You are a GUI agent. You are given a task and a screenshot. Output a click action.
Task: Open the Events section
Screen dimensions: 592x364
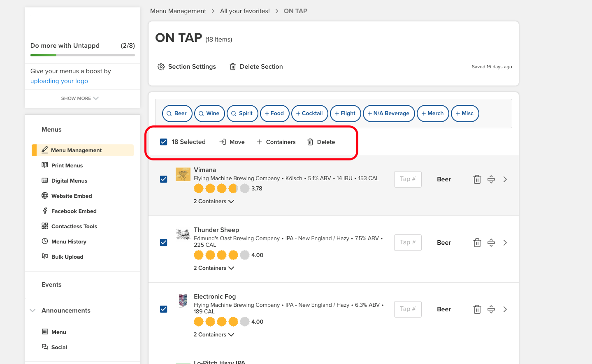pos(51,285)
